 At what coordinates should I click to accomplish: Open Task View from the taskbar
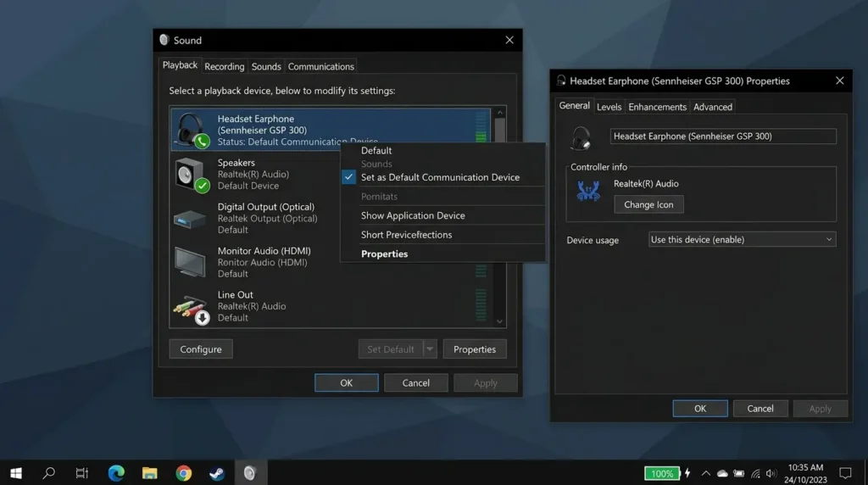point(82,473)
